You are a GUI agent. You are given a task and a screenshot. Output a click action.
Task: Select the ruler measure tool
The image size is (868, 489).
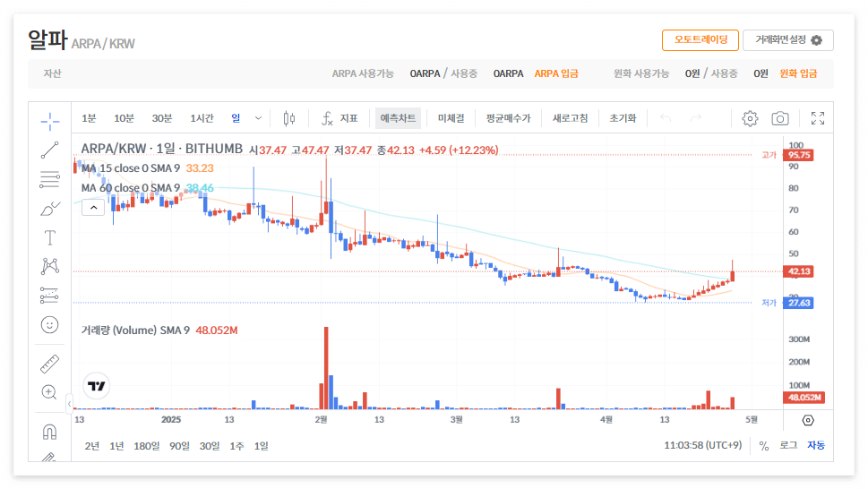pos(50,364)
